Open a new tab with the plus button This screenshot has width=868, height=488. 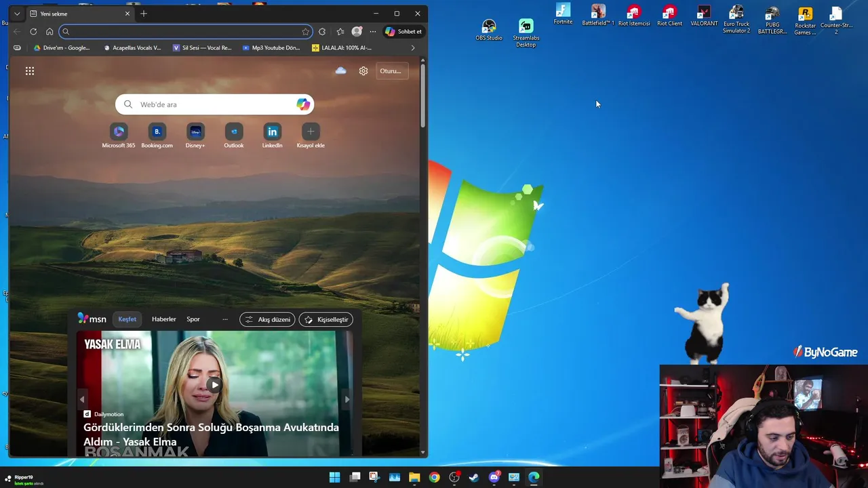point(143,14)
